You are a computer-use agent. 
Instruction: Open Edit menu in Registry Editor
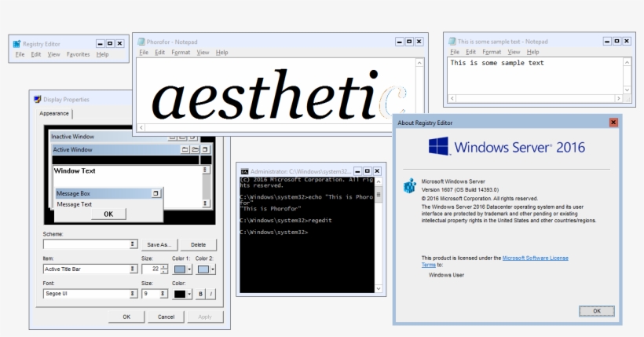click(35, 54)
